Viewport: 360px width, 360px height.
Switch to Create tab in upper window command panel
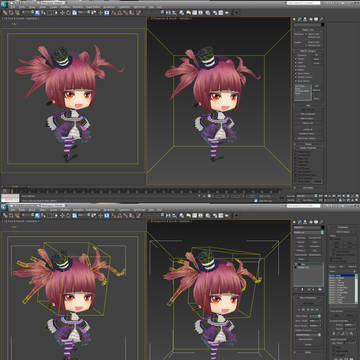294,19
